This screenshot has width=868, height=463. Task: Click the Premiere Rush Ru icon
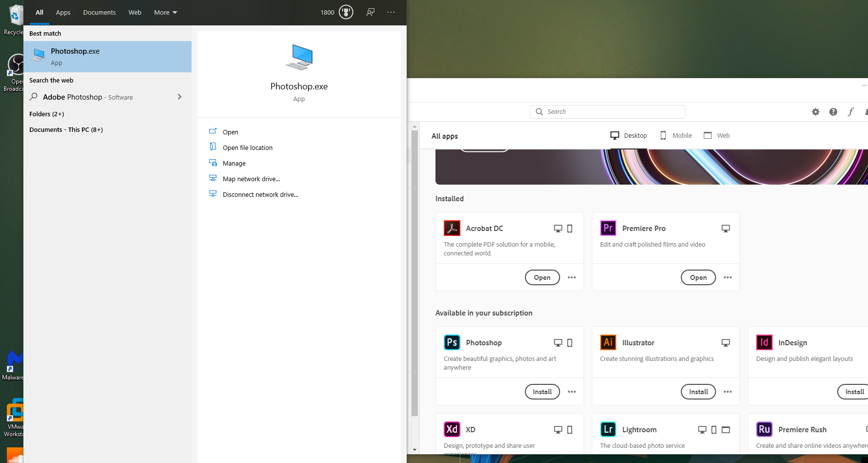[x=764, y=429]
